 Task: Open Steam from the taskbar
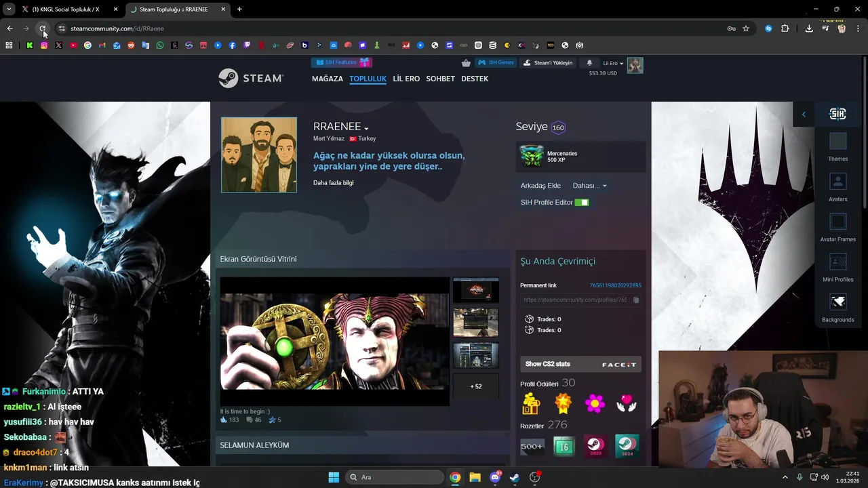click(x=515, y=477)
